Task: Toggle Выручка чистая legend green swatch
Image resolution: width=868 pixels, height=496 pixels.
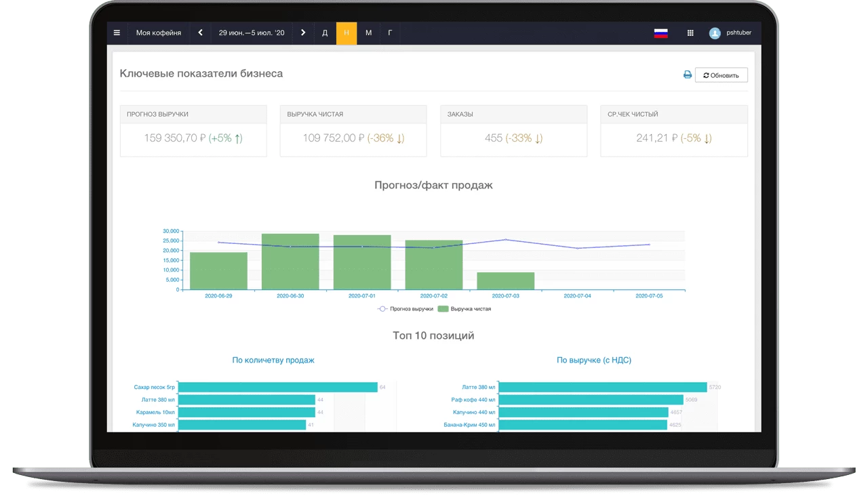Action: [x=443, y=309]
